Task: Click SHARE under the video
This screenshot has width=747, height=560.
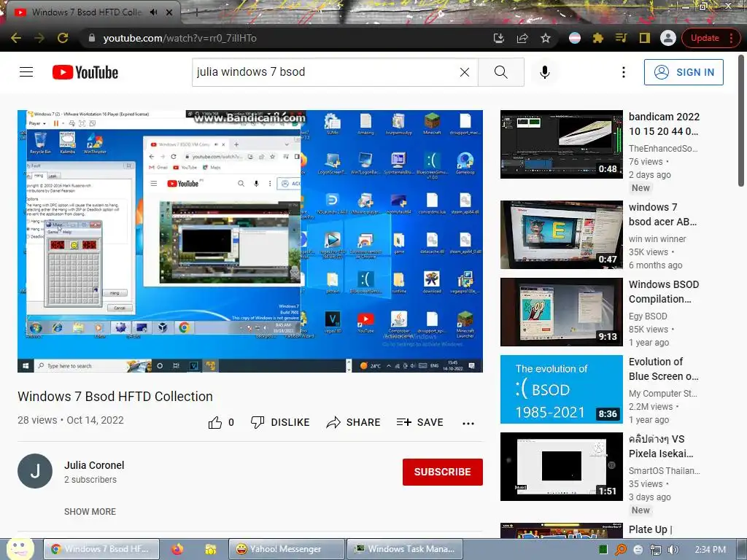Action: (353, 422)
